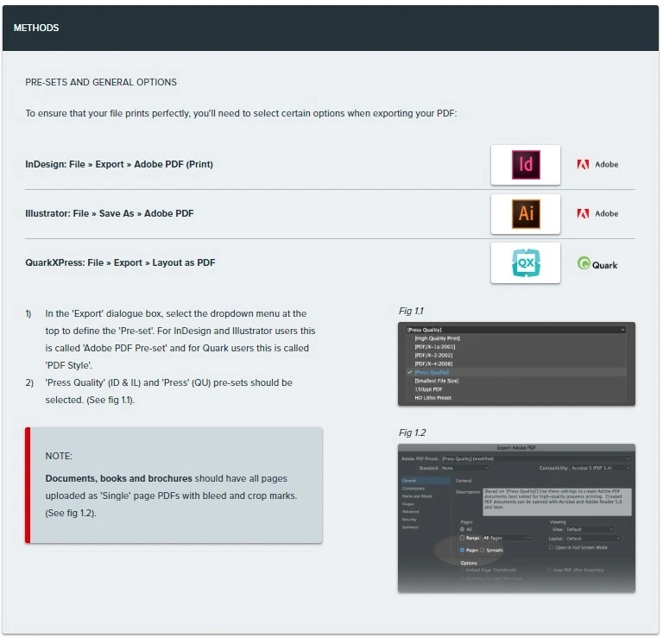Open the Compatibility Acrobat 5 dropdown

(601, 468)
